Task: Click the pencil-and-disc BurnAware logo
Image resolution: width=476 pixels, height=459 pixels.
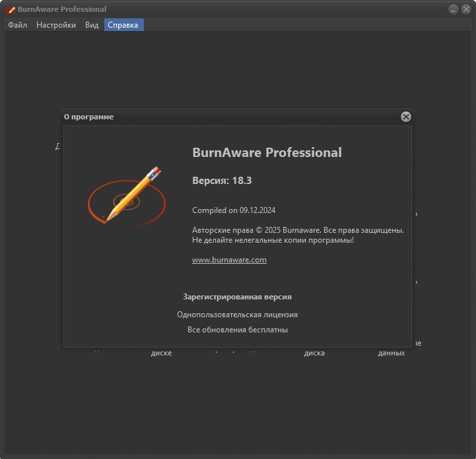Action: 127,196
